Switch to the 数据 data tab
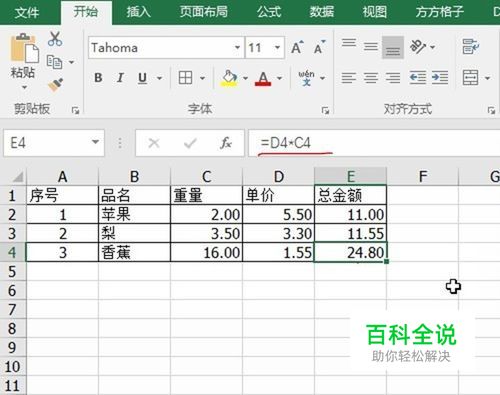Image resolution: width=500 pixels, height=395 pixels. pos(322,12)
